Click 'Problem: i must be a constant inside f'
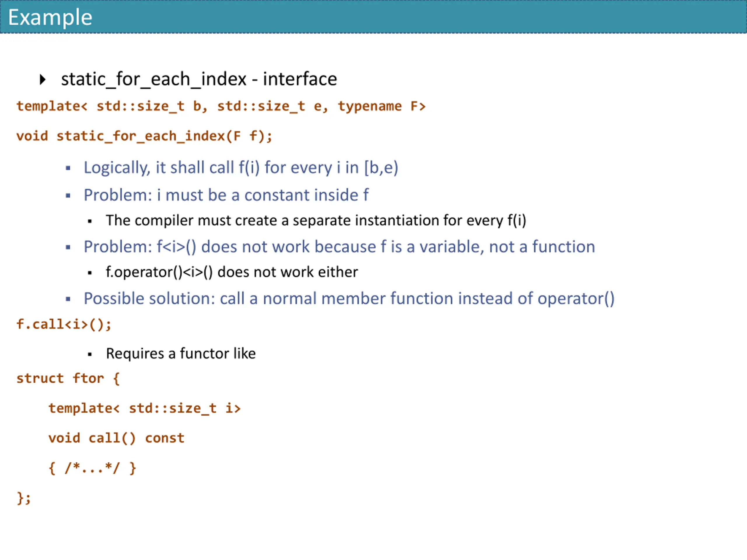This screenshot has height=560, width=747. [226, 195]
